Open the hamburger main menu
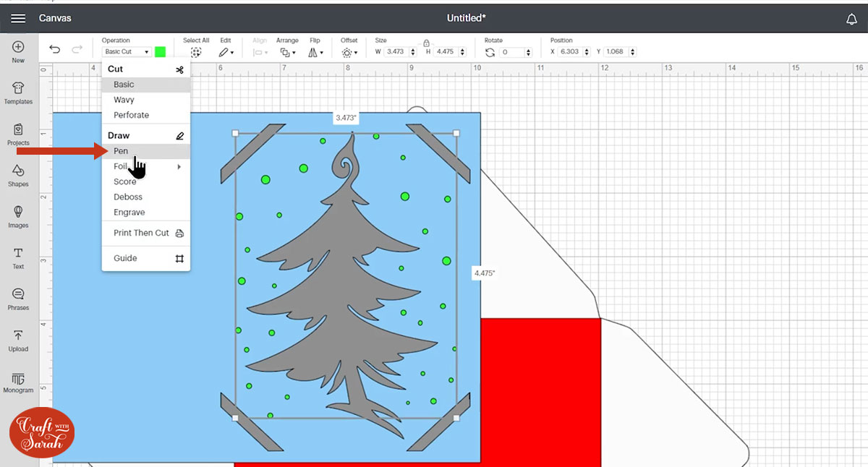Viewport: 868px width, 467px height. 18,18
